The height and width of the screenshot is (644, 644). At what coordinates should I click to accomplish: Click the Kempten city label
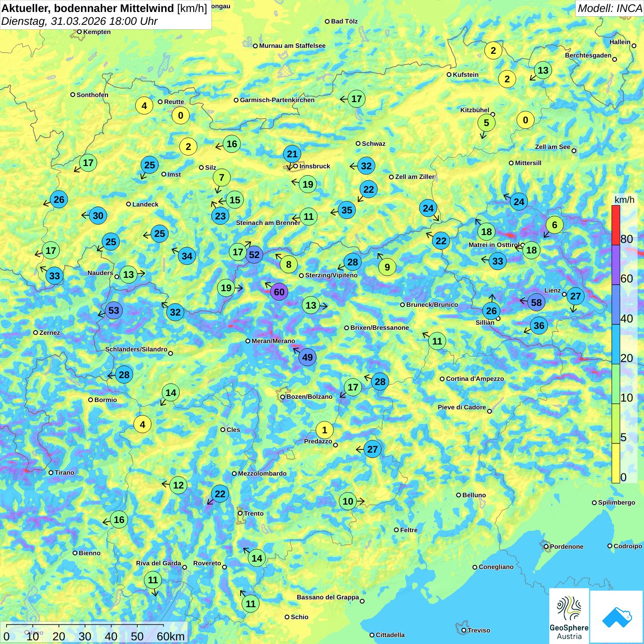[x=97, y=32]
